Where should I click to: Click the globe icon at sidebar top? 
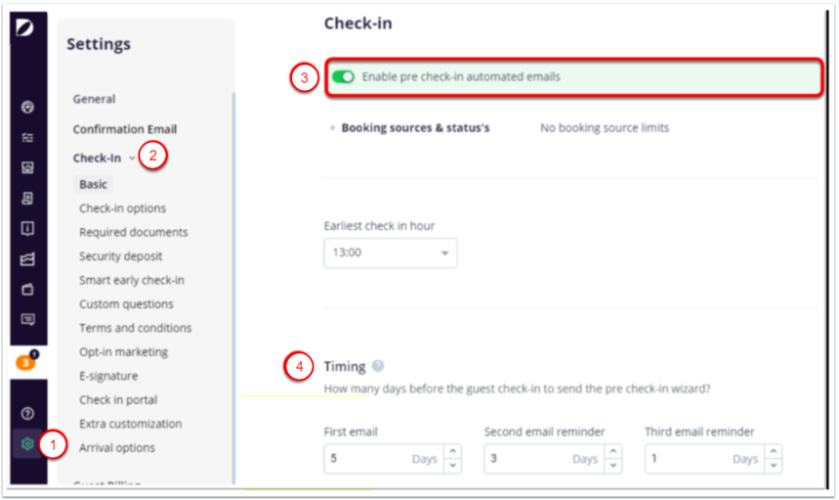coord(28,106)
